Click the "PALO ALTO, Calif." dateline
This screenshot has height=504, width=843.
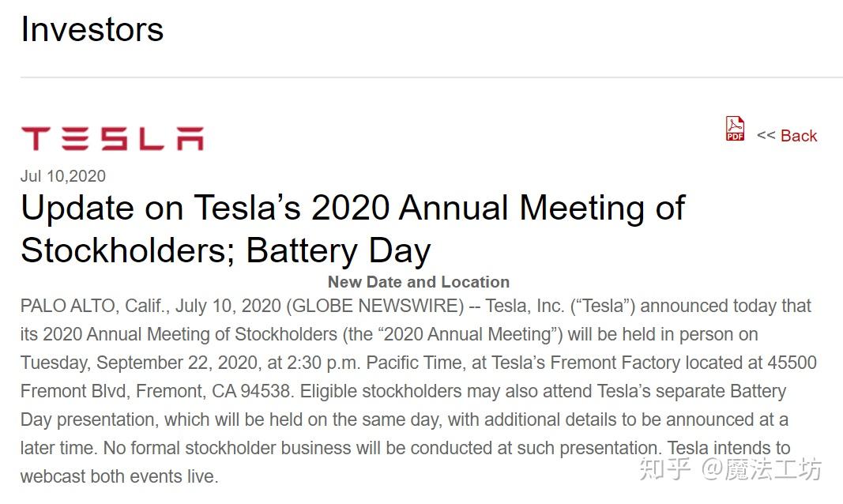pyautogui.click(x=93, y=306)
